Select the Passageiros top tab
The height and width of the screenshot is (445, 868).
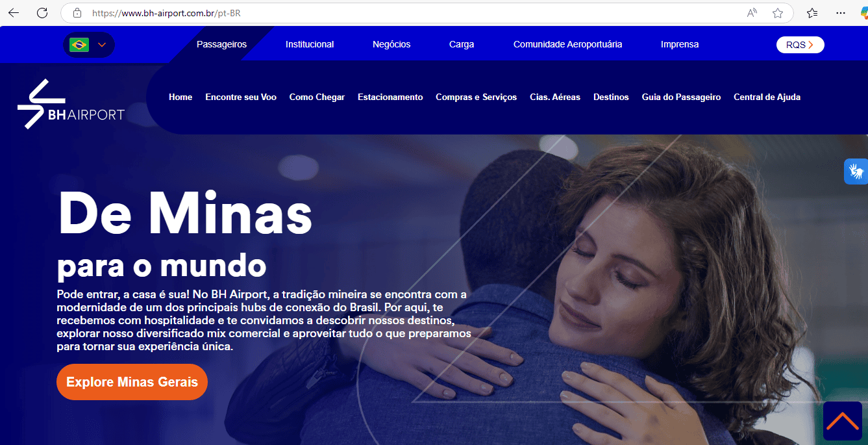pos(221,44)
